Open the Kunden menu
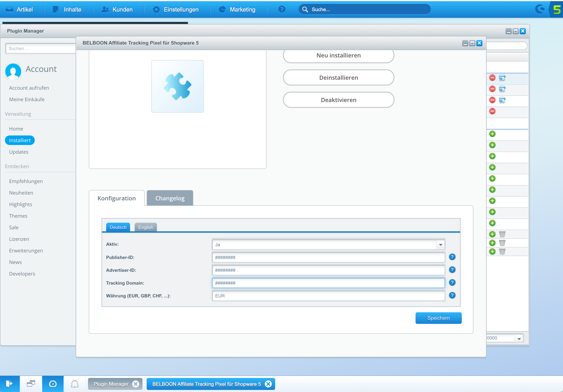Viewport: 563px width, 392px height. 117,10
